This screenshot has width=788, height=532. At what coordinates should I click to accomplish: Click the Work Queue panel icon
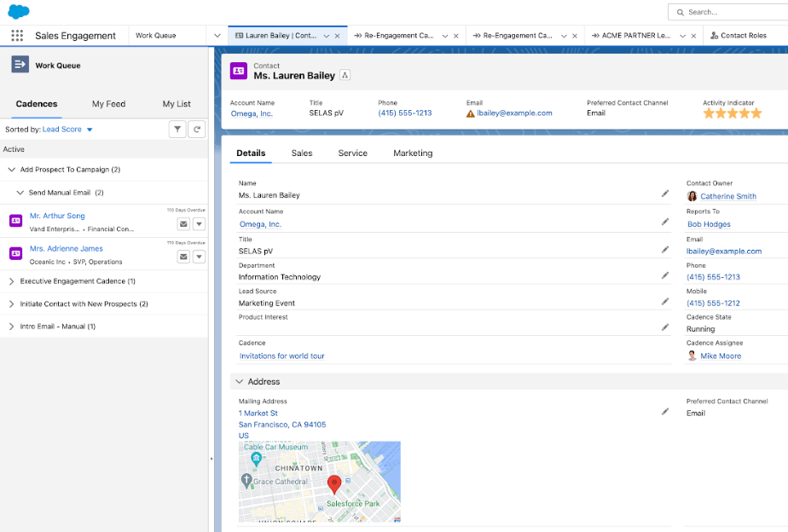pyautogui.click(x=20, y=64)
